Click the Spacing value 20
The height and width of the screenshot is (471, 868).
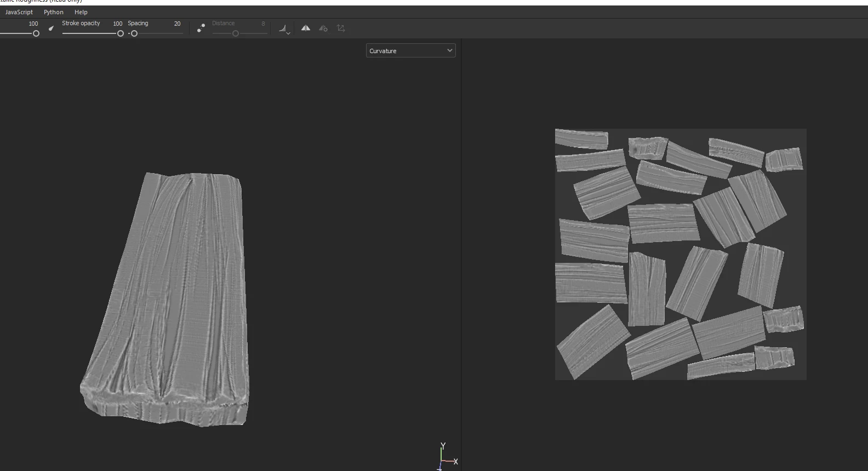[177, 24]
